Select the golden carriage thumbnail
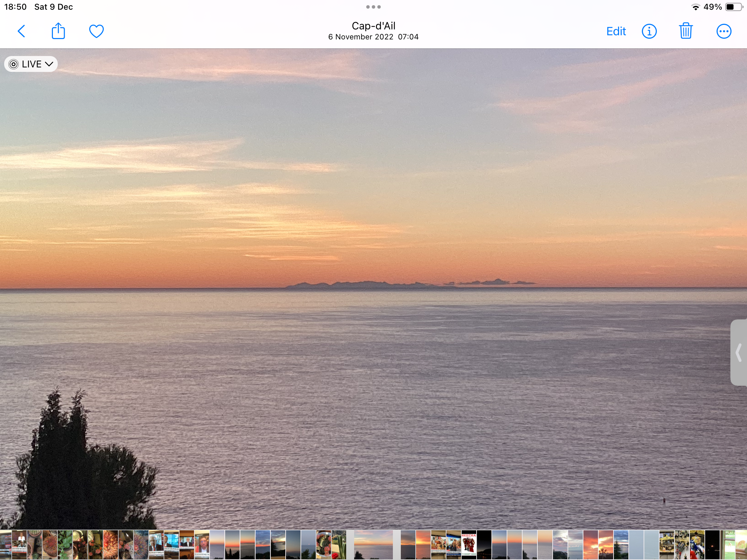This screenshot has width=747, height=560. coord(667,545)
